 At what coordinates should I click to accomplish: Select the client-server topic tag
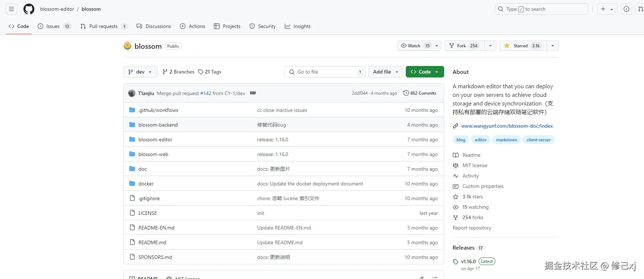point(538,140)
